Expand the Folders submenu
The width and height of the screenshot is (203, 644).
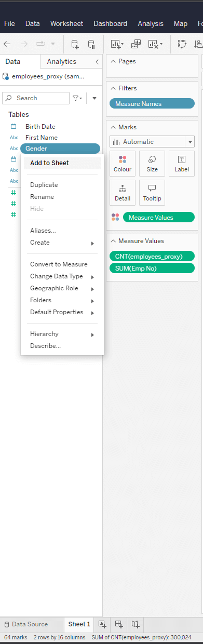pyautogui.click(x=62, y=300)
